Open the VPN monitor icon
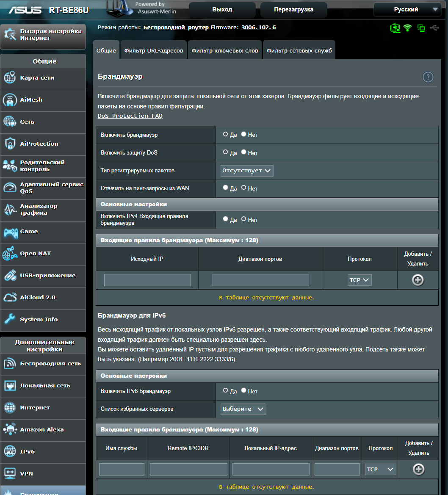Image resolution: width=448 pixels, height=495 pixels. tap(10, 473)
